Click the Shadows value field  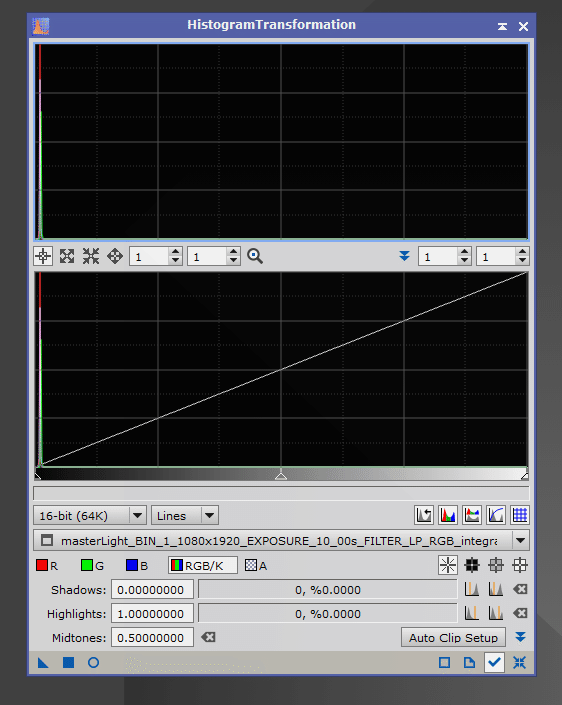pos(152,589)
